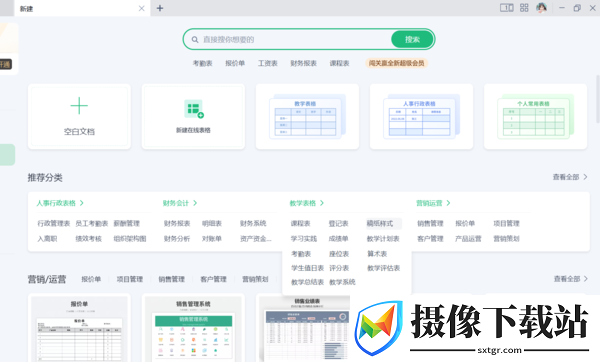Open the 成绩单 subcategory

338,239
